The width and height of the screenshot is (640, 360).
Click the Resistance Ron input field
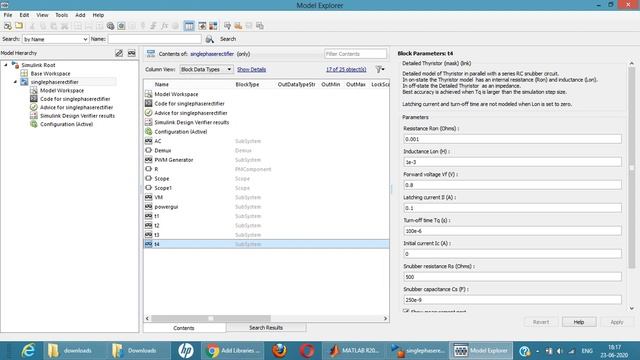tap(512, 139)
